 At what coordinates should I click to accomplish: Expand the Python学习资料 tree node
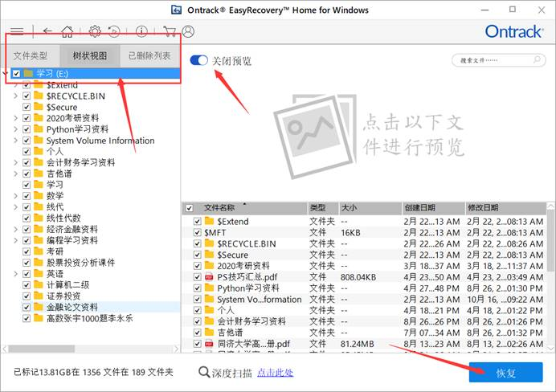(15, 129)
